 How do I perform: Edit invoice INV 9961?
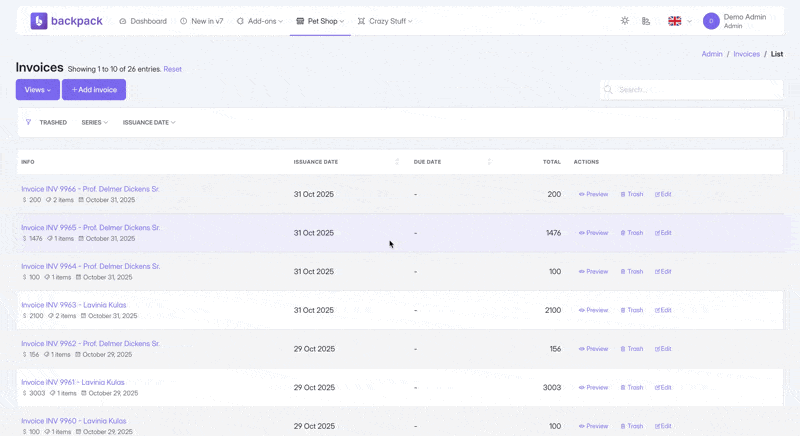(663, 388)
